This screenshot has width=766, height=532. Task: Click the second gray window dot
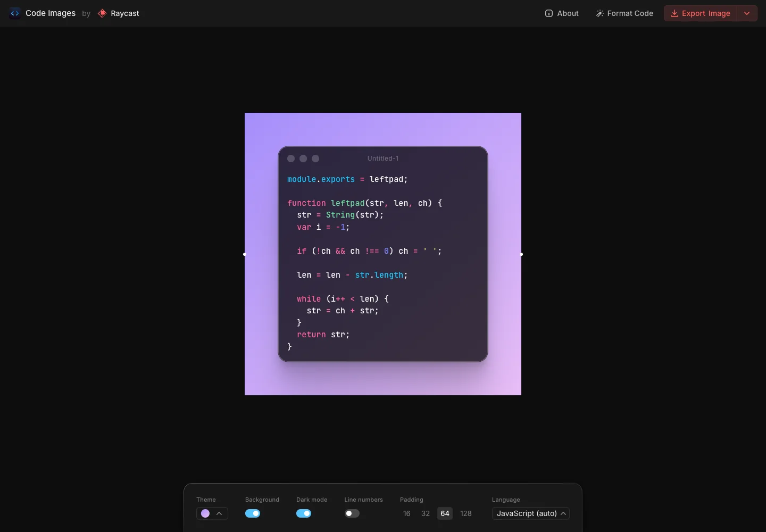coord(303,159)
